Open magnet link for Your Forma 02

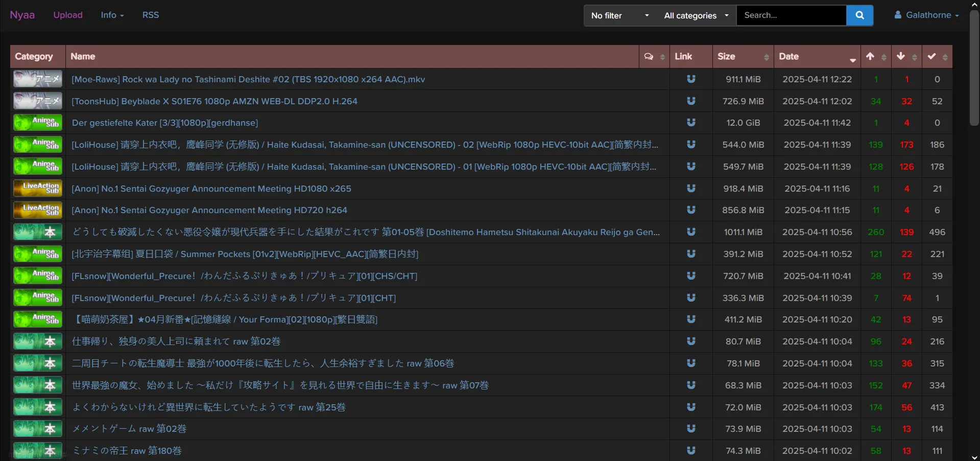coord(691,319)
